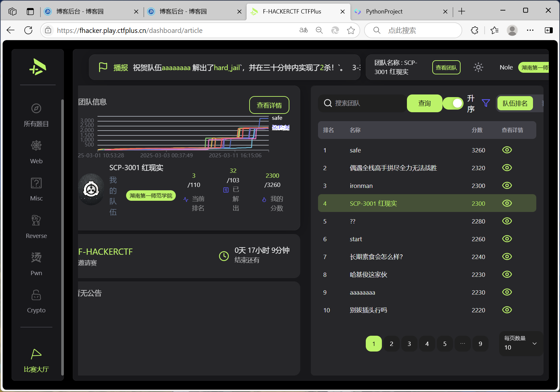View details eye for team ??

click(x=507, y=221)
